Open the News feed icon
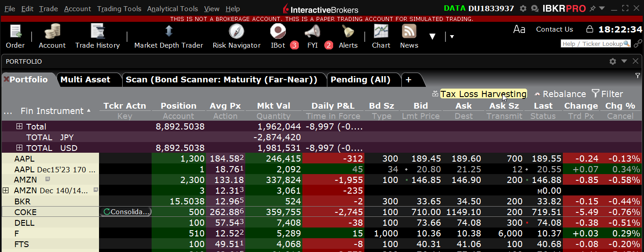The image size is (644, 252). (x=409, y=32)
